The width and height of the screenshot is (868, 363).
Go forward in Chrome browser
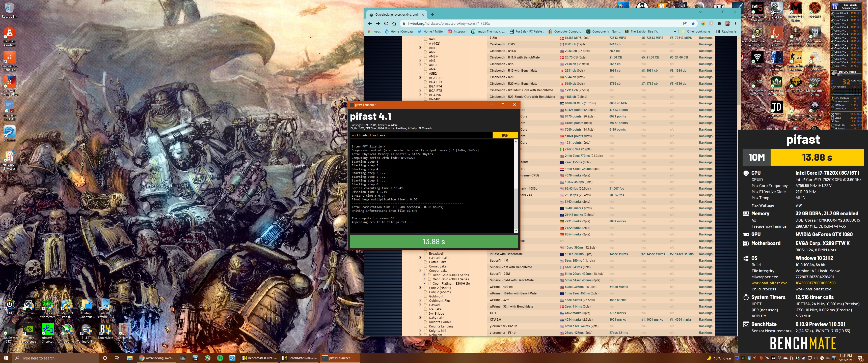click(x=378, y=24)
